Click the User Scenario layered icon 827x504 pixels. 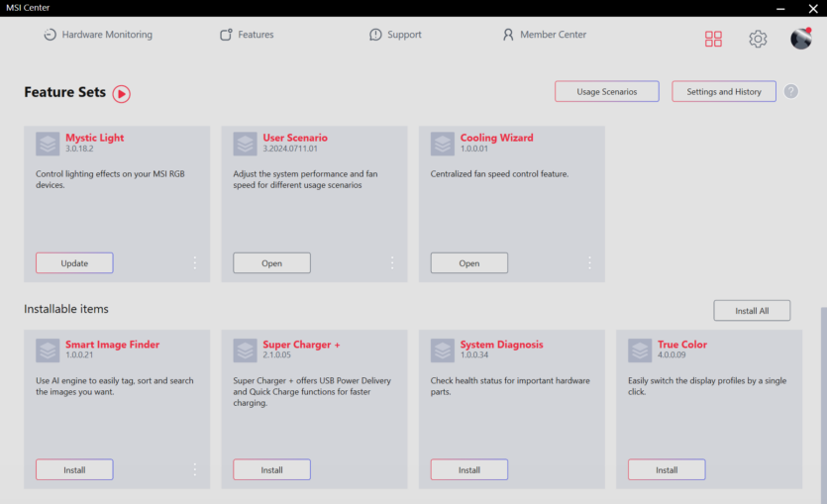coord(245,144)
